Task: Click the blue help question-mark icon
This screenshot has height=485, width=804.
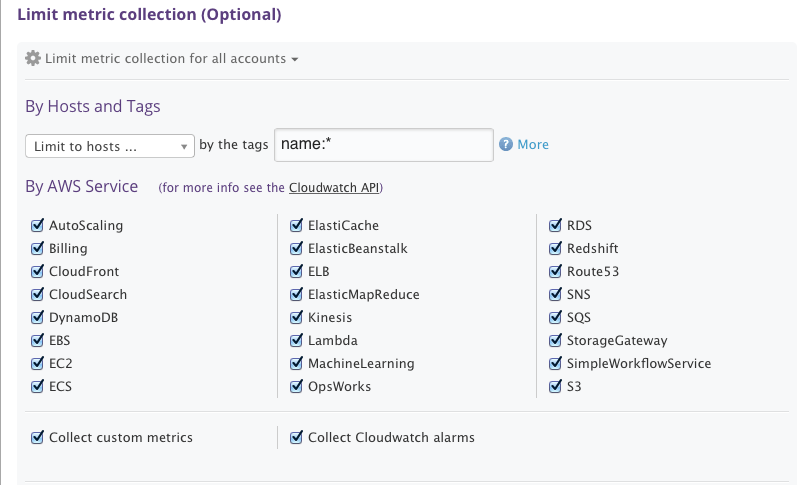Action: pos(506,144)
